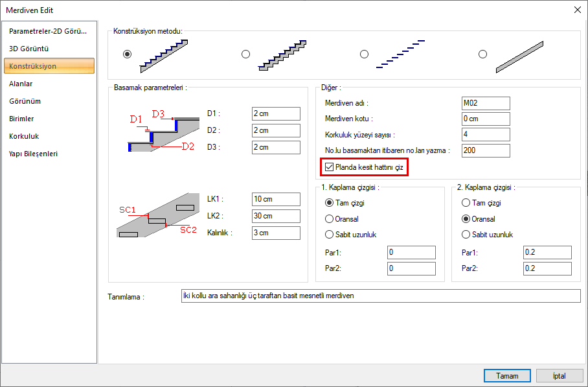The width and height of the screenshot is (588, 387).
Task: Select the second folded-slab stair construction radio
Action: coord(245,54)
